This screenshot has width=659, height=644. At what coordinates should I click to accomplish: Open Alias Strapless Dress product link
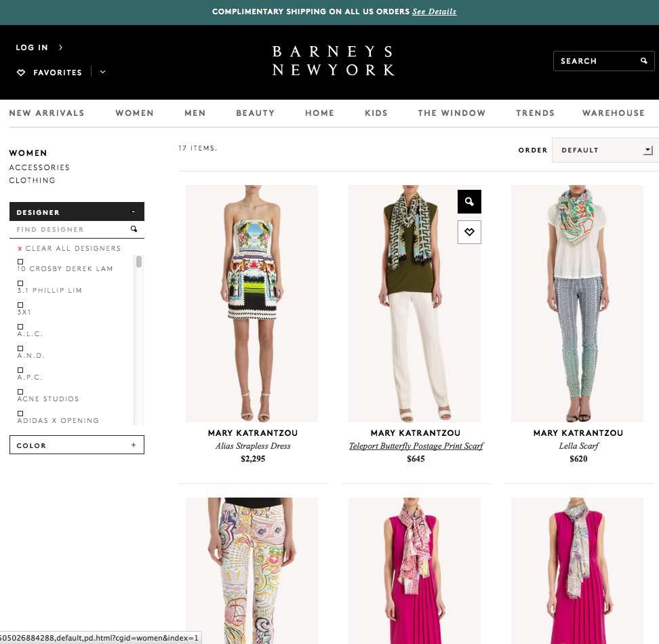pyautogui.click(x=253, y=446)
